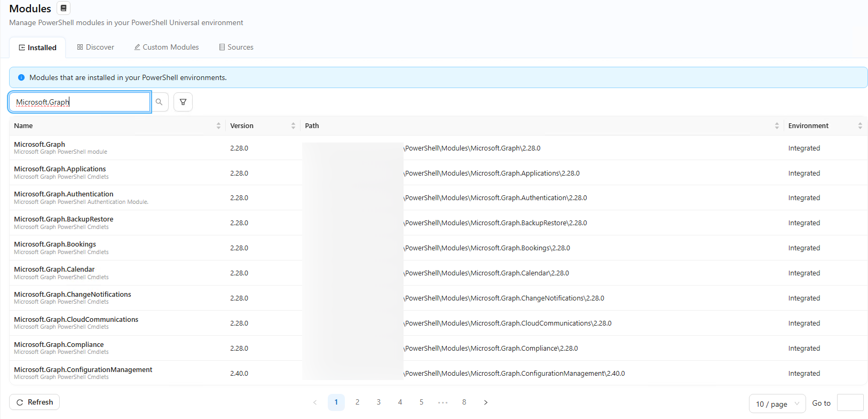Click the Microsoft.Graph.Applications\2.28.0 path

492,173
